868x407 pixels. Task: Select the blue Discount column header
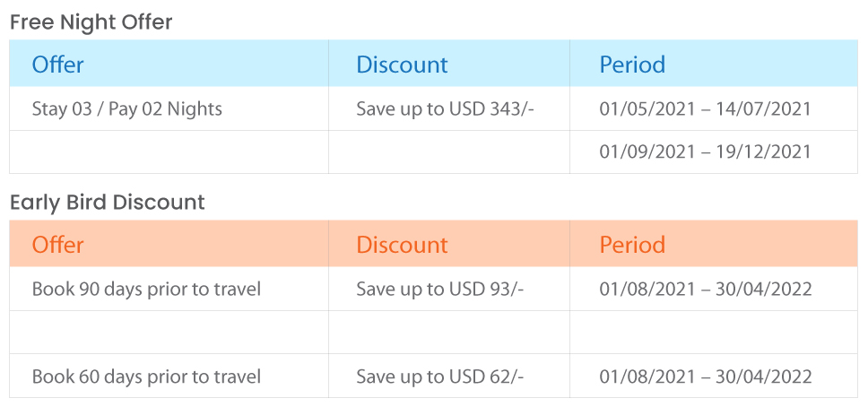402,65
